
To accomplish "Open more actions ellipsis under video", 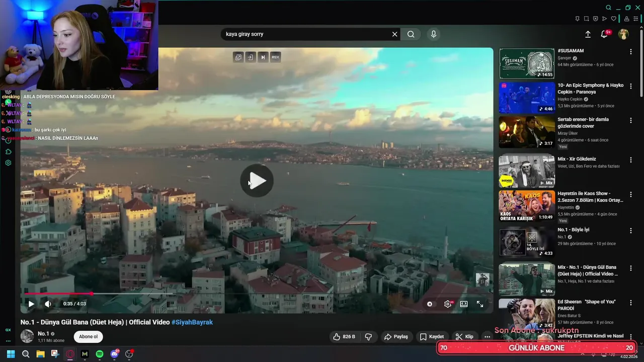I will (487, 337).
